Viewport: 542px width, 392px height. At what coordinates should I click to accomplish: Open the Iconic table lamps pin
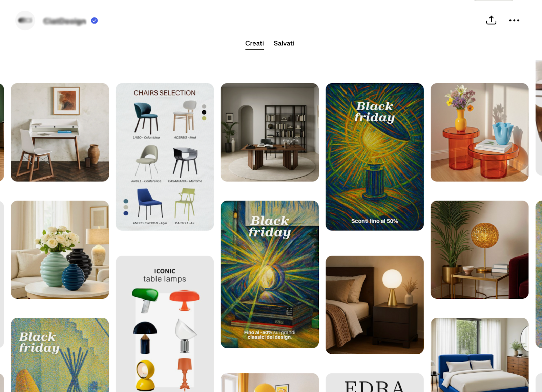point(165,324)
